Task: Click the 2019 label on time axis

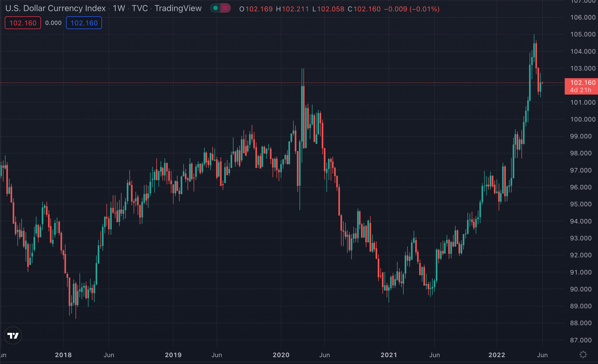Action: tap(173, 355)
